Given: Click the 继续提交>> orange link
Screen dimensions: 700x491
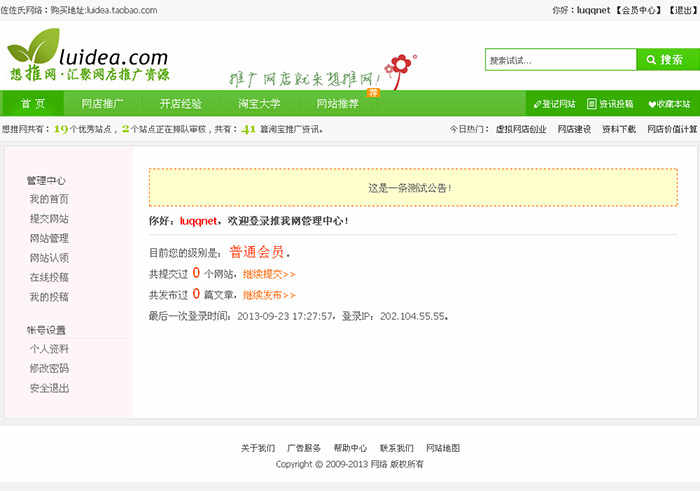Looking at the screenshot, I should coord(269,274).
